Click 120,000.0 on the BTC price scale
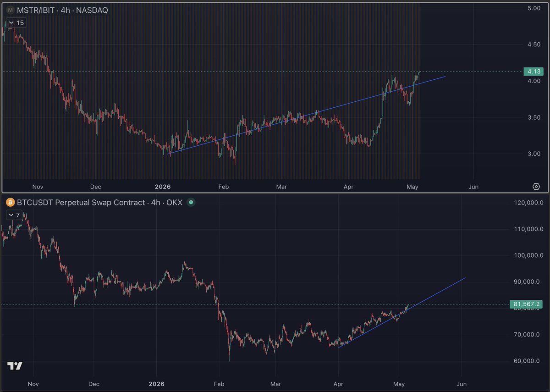550x392 pixels. pyautogui.click(x=528, y=203)
